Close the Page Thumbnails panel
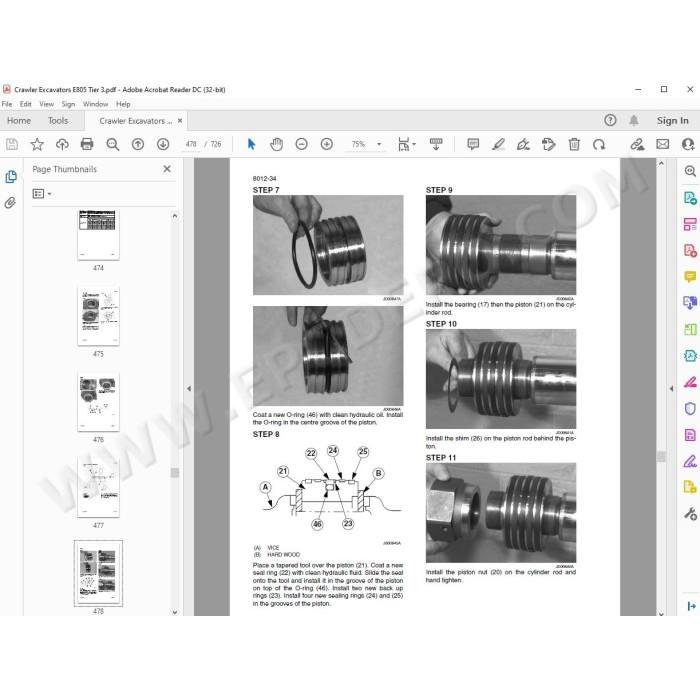The height and width of the screenshot is (700, 700). (167, 169)
